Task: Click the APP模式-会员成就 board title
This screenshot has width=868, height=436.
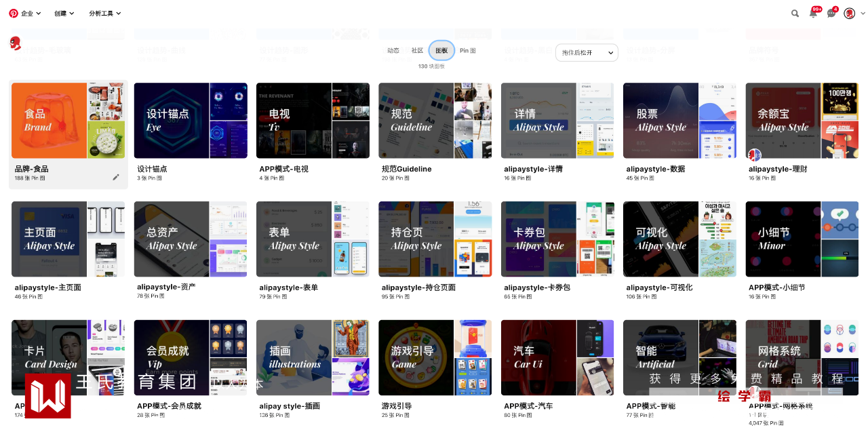Action: click(x=170, y=406)
